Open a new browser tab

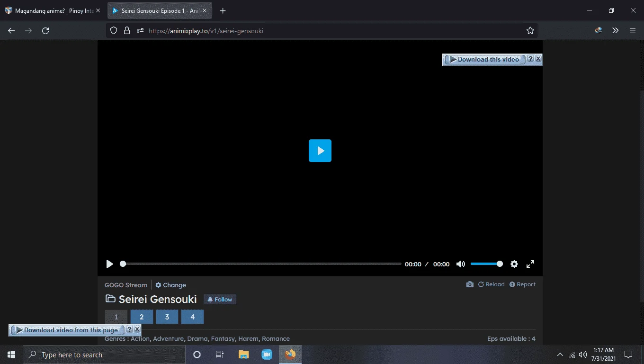223,10
